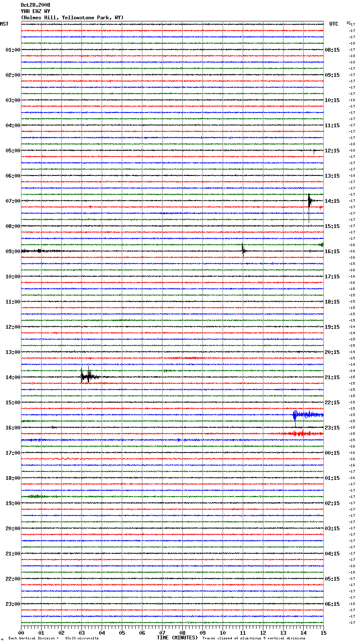Click the 16:15 UTC time label
This screenshot has width=357, height=644.
[x=332, y=251]
